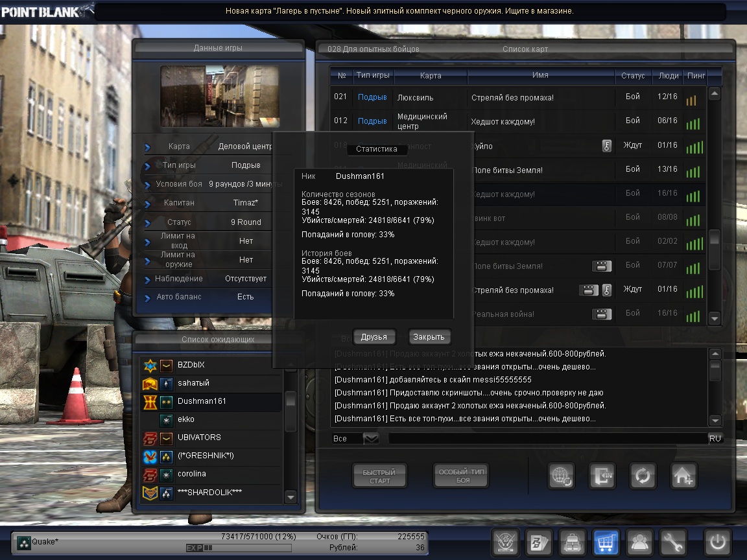747x560 pixels.
Task: Open the clan emblem icon in bottom bar
Action: coord(505,542)
